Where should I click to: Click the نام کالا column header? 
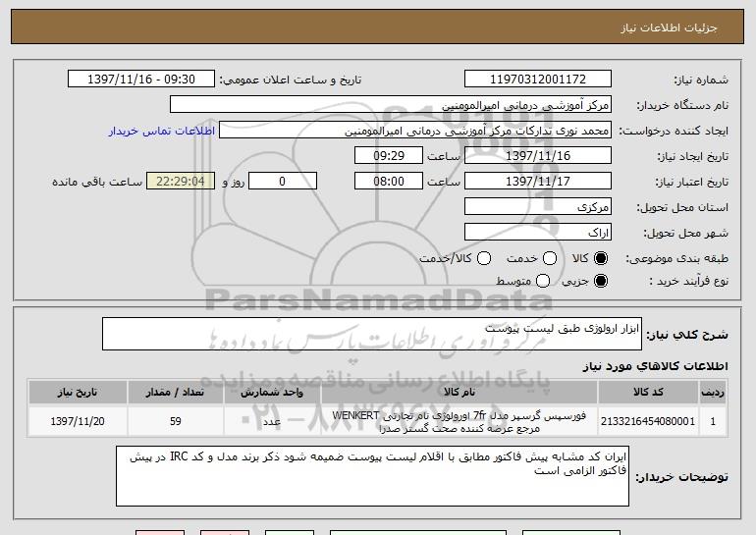click(x=459, y=393)
